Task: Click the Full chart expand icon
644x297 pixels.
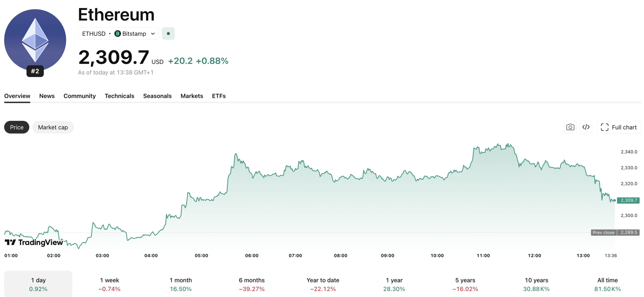Action: click(x=605, y=127)
